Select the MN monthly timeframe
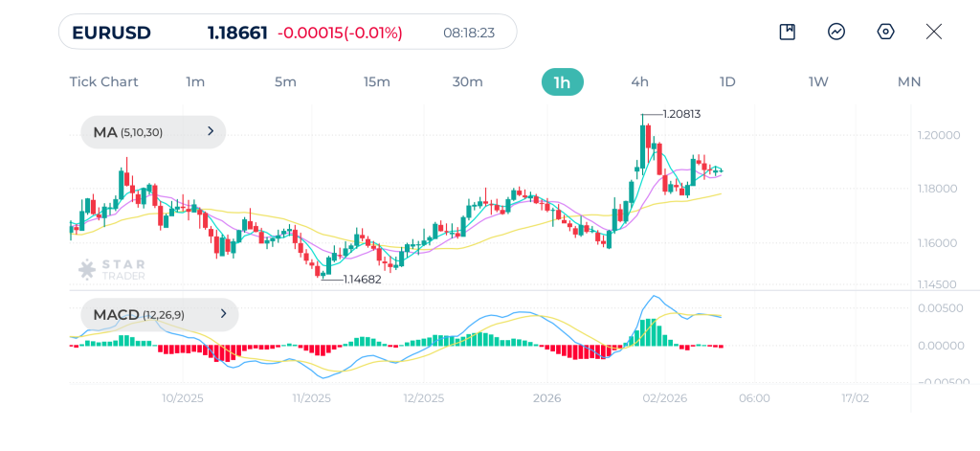The width and height of the screenshot is (980, 451). coord(909,82)
